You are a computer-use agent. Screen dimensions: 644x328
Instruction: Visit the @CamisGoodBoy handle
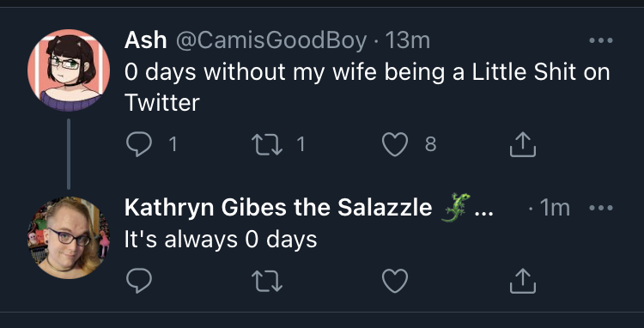(271, 40)
